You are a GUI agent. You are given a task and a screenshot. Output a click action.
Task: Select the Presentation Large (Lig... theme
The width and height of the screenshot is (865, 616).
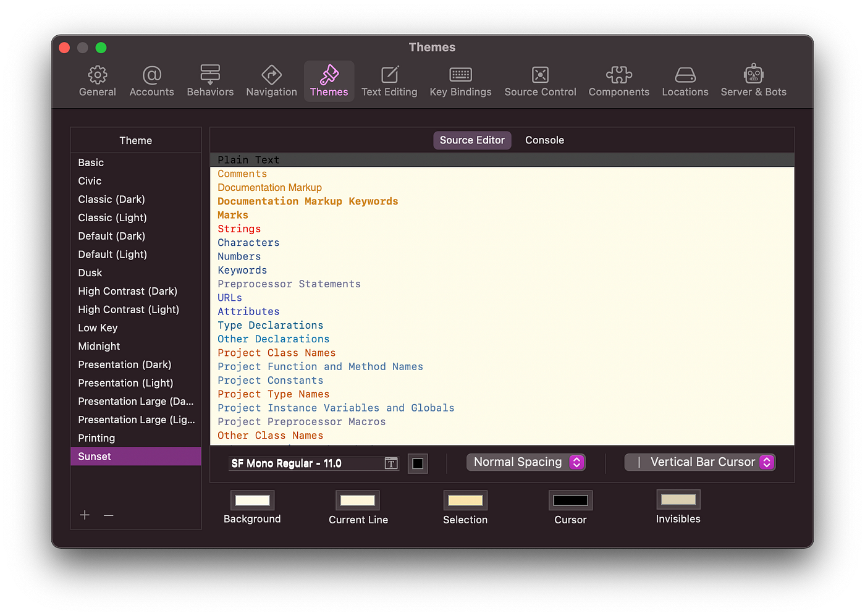[136, 420]
